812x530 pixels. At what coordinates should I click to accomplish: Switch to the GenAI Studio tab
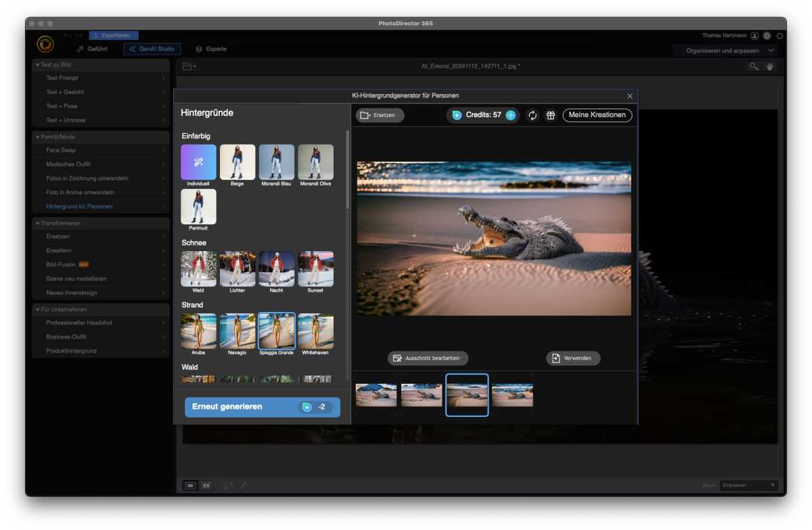(152, 49)
